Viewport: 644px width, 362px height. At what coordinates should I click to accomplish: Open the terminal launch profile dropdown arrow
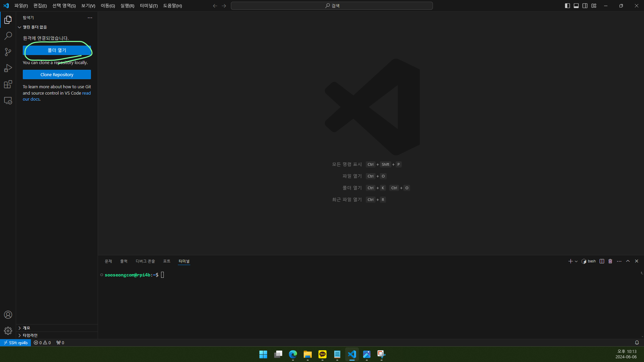click(576, 261)
